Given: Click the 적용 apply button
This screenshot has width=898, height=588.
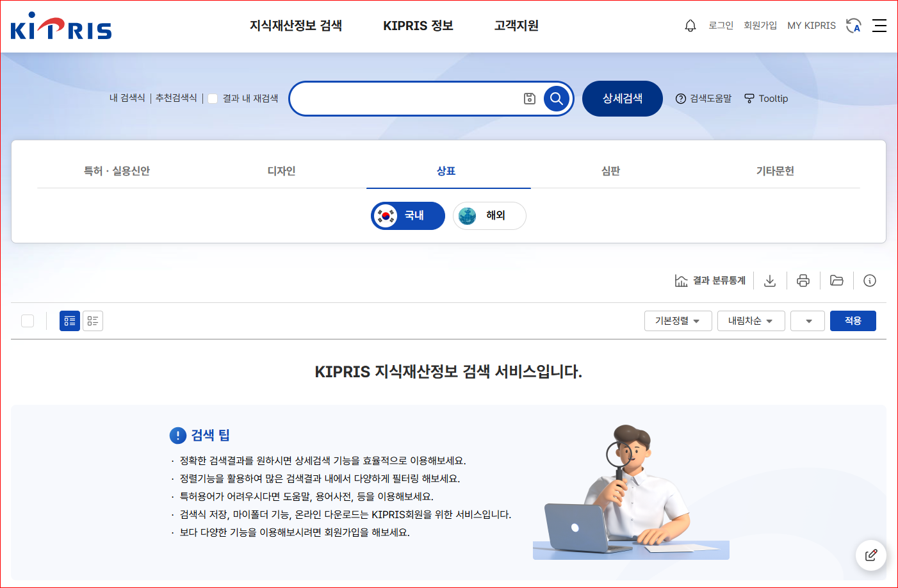Looking at the screenshot, I should click(853, 321).
